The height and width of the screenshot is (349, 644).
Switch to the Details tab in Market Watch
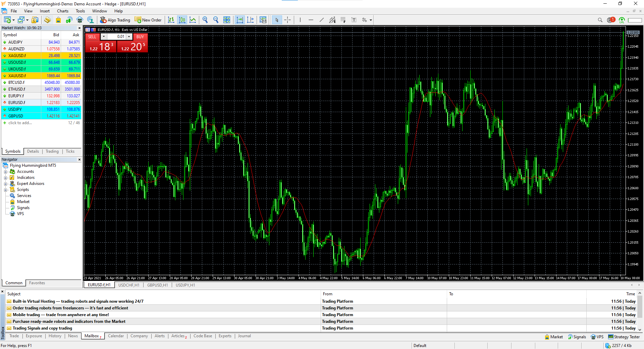pos(33,151)
